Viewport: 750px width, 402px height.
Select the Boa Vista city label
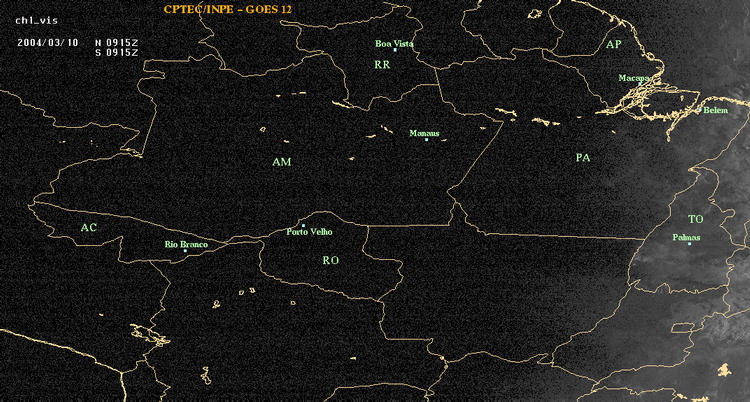(394, 44)
